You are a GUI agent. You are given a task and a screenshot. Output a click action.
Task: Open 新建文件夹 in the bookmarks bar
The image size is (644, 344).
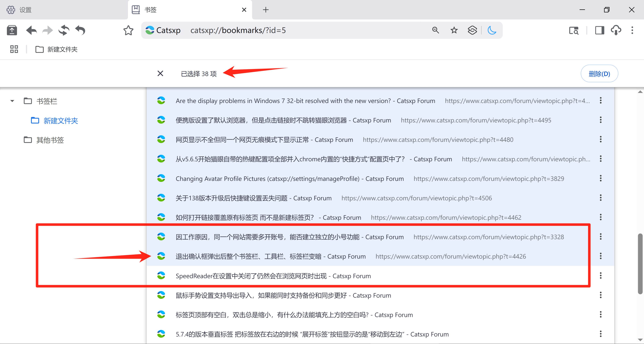(57, 49)
